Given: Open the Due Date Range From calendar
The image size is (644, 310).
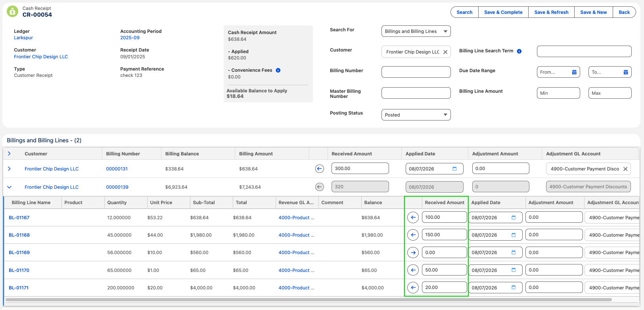Looking at the screenshot, I should coord(574,72).
